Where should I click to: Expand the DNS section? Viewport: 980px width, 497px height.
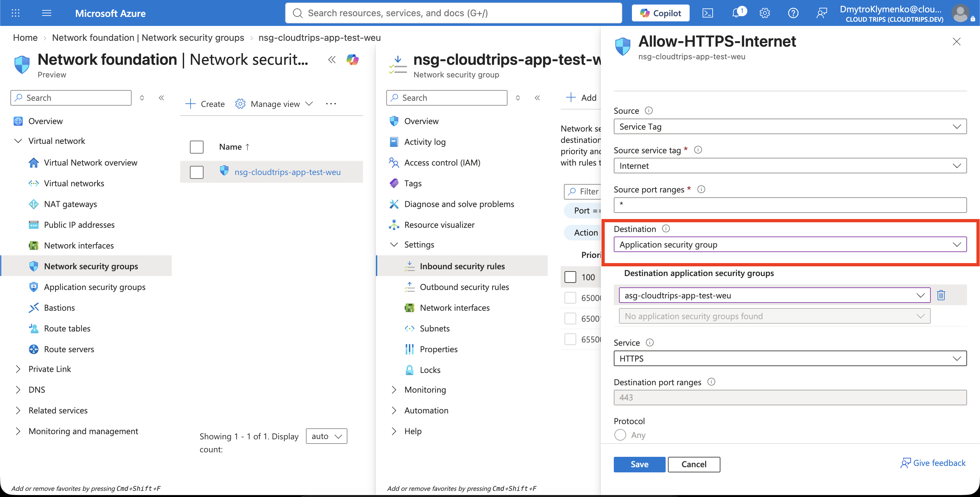pyautogui.click(x=18, y=390)
